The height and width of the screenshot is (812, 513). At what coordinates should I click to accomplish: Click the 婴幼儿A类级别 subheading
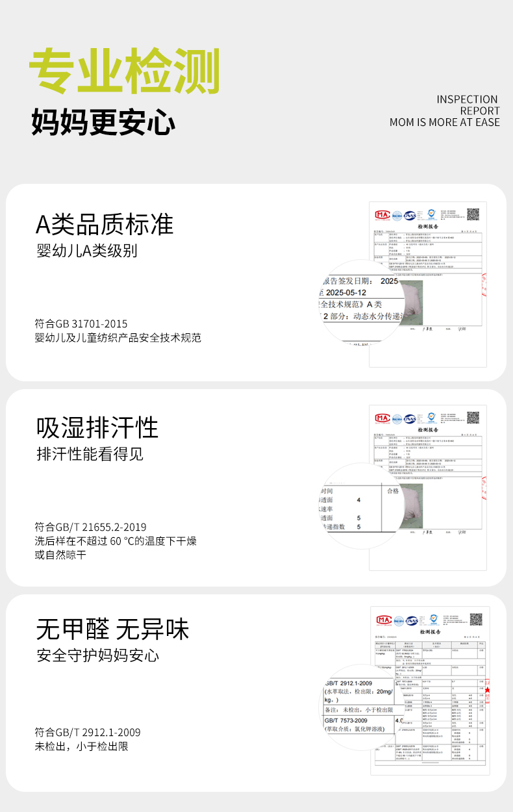pyautogui.click(x=87, y=251)
